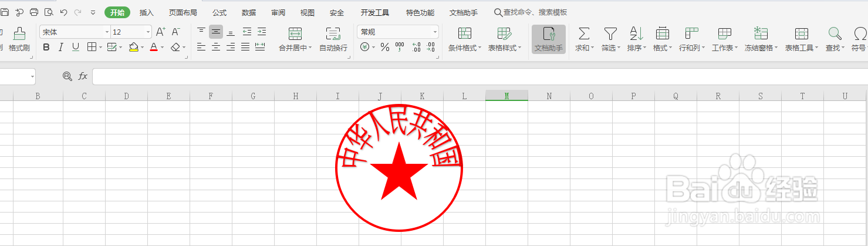Click the Worksheet (工作表) icon
The width and height of the screenshot is (868, 246).
(725, 33)
